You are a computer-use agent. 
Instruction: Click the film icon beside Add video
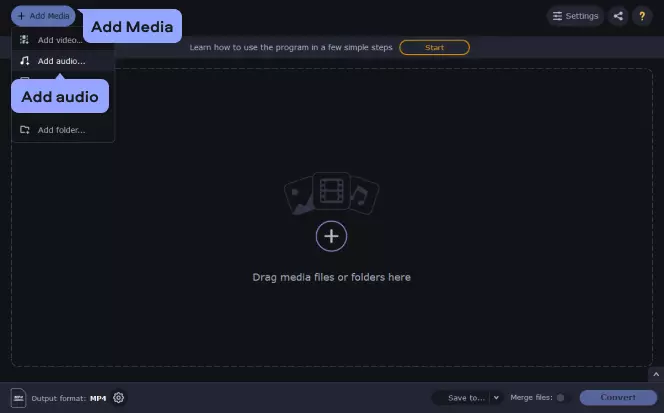25,40
